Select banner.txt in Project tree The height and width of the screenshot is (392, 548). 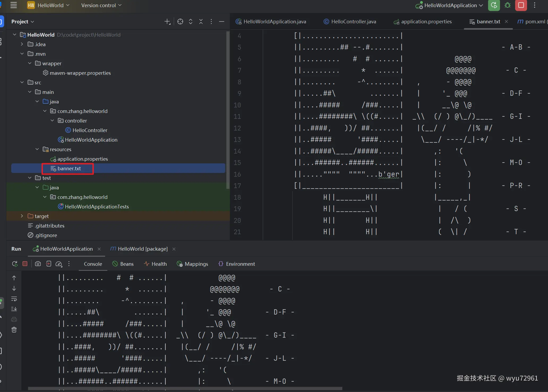[66, 168]
